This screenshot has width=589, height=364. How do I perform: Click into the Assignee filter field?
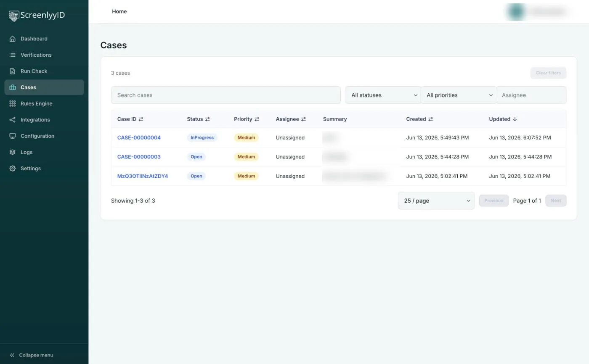tap(532, 95)
